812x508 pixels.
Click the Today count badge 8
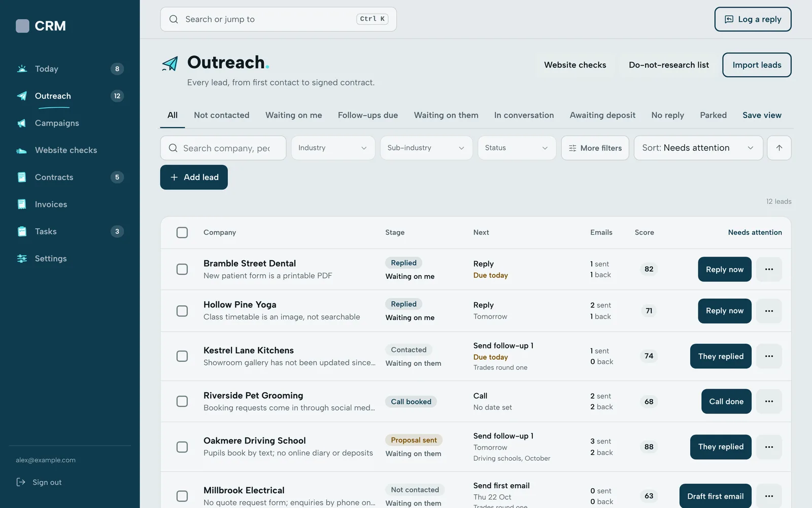(117, 69)
